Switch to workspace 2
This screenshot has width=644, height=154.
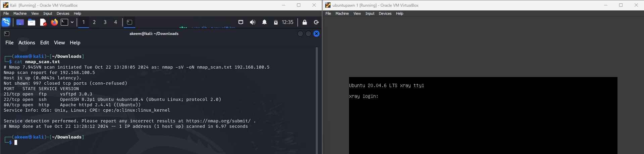click(94, 22)
